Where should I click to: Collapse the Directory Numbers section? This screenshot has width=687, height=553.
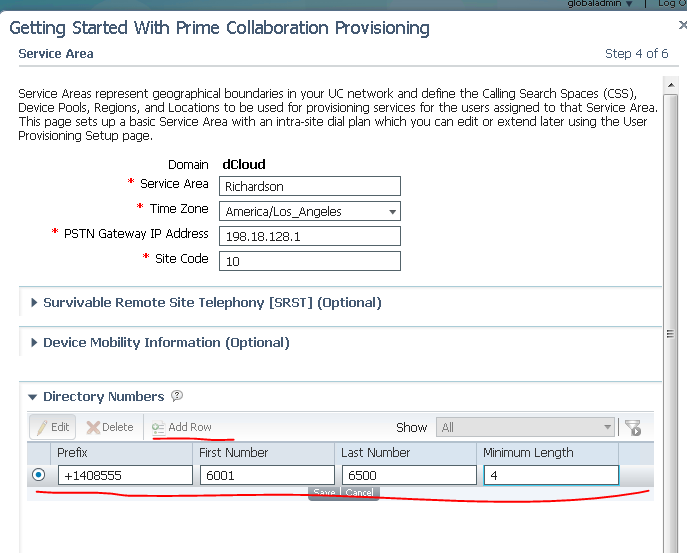pos(33,397)
